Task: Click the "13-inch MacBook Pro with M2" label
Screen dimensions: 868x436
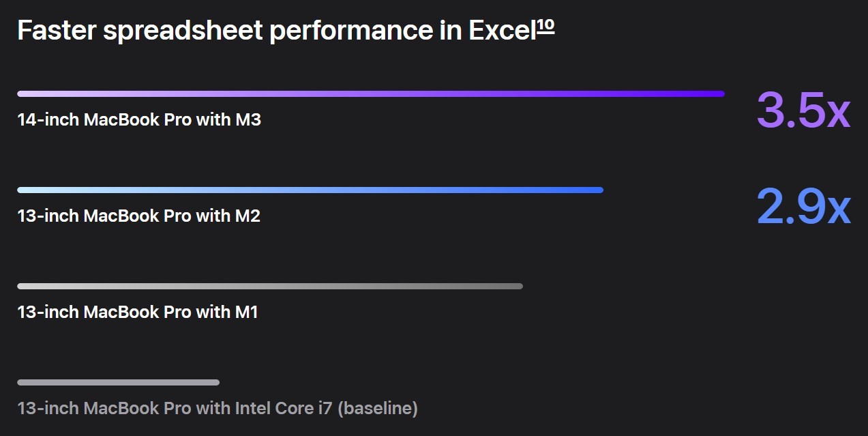Action: click(138, 216)
